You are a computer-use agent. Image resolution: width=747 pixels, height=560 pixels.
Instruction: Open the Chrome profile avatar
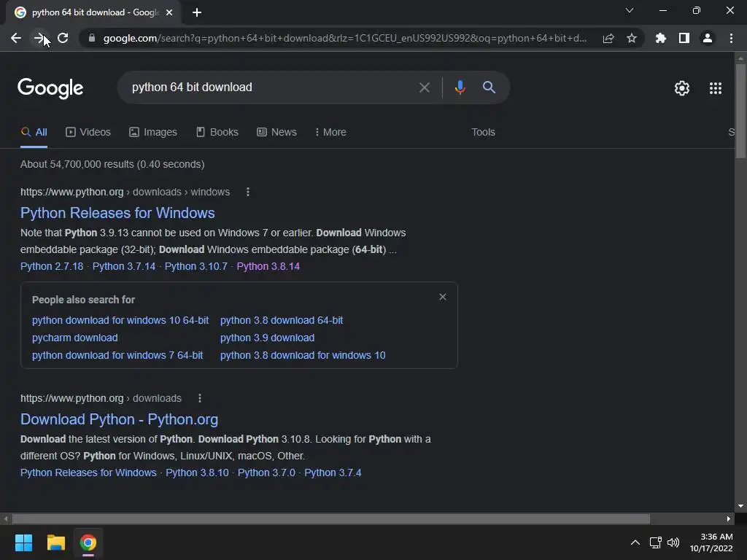(708, 38)
